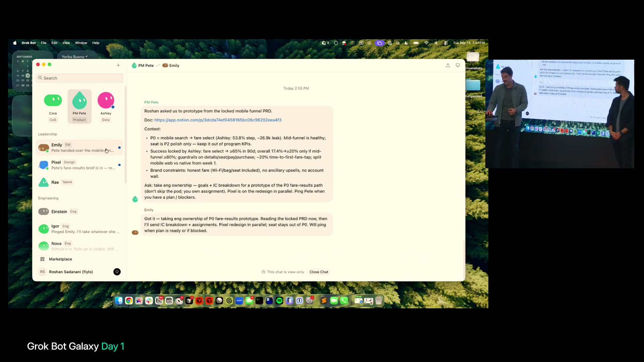
Task: Open the View menu
Action: pos(66,43)
